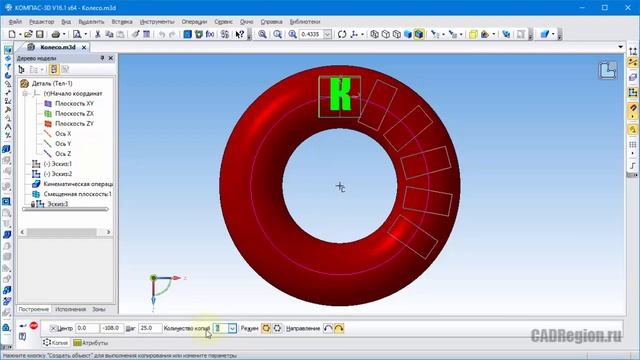Viewport: 640px width, 360px height.
Task: Open the document tabs list arrow
Action: click(620, 47)
